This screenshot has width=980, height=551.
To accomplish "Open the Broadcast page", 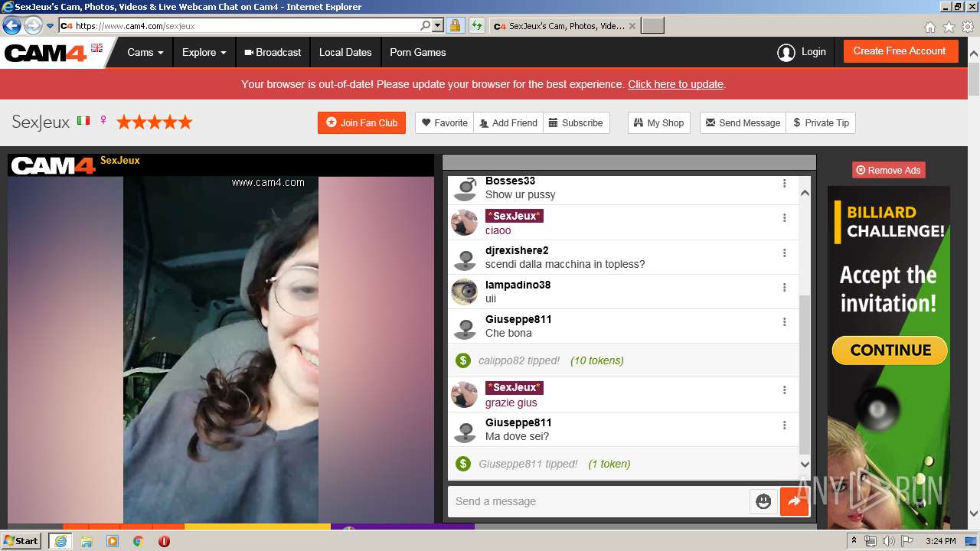I will pos(273,52).
